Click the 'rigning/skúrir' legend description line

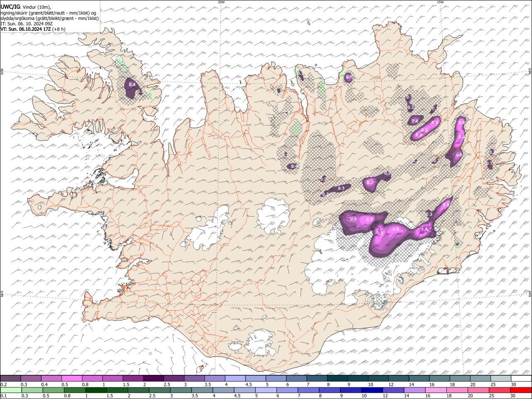point(48,13)
